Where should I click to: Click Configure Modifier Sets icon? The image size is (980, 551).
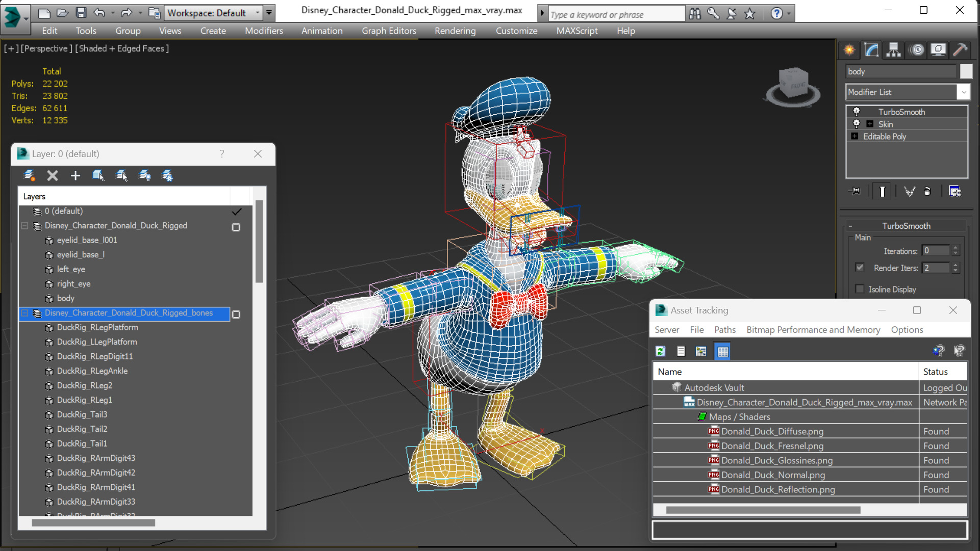[x=954, y=191]
